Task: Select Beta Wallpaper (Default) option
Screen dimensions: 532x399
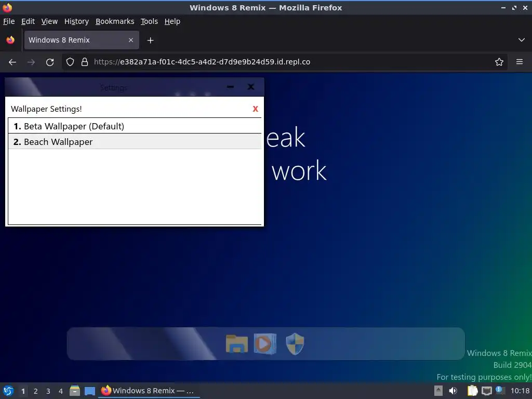Action: (x=135, y=126)
